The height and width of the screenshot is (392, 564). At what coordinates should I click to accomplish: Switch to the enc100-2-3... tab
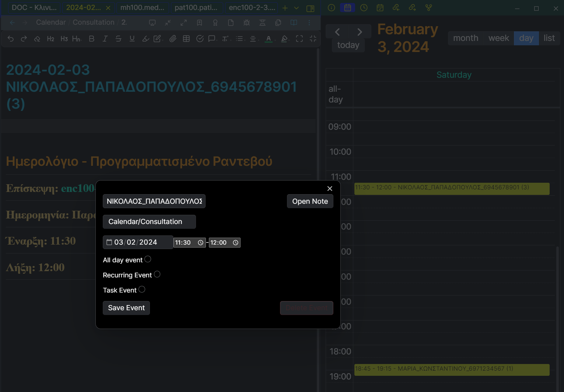252,8
